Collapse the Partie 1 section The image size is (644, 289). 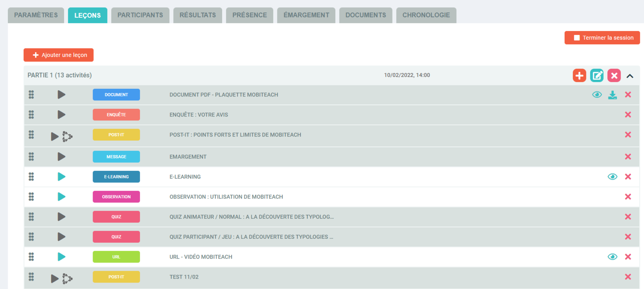[630, 76]
